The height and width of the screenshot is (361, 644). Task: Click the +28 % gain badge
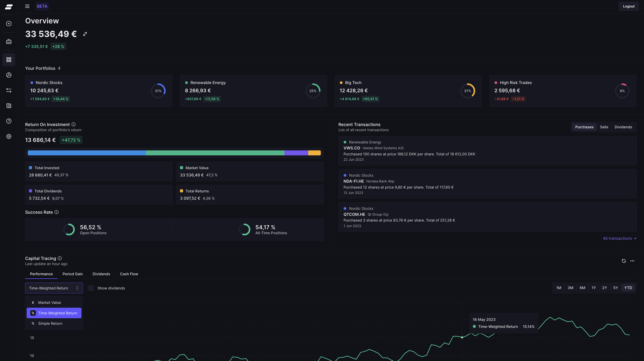point(58,47)
